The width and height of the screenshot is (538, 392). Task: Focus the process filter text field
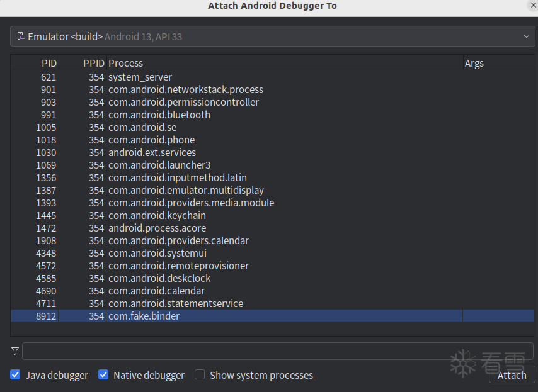click(277, 351)
